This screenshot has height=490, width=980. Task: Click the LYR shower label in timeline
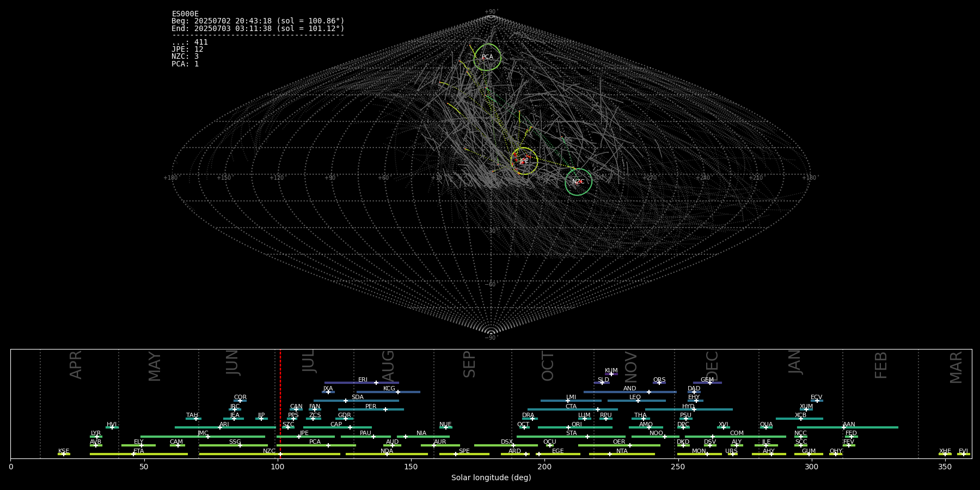pyautogui.click(x=96, y=433)
